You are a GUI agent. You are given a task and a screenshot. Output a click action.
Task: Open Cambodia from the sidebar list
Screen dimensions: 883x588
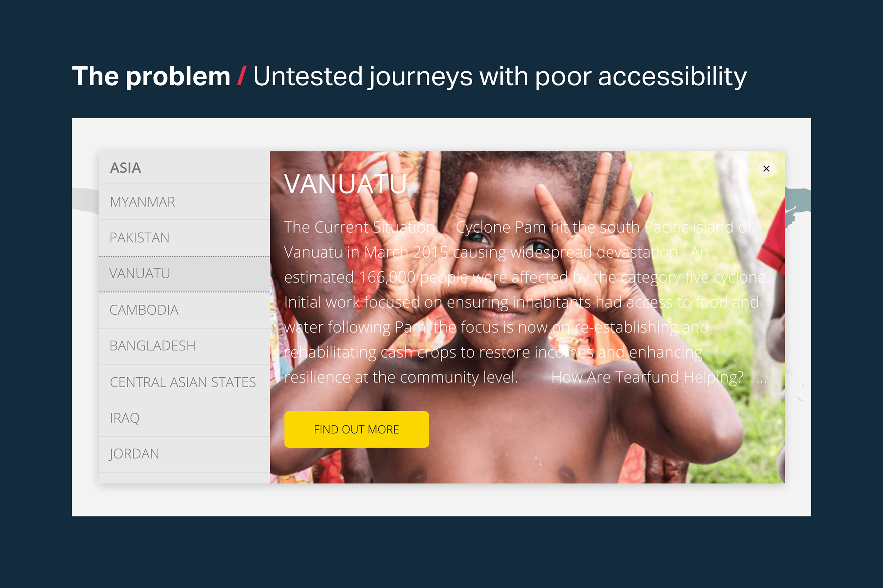pos(184,310)
